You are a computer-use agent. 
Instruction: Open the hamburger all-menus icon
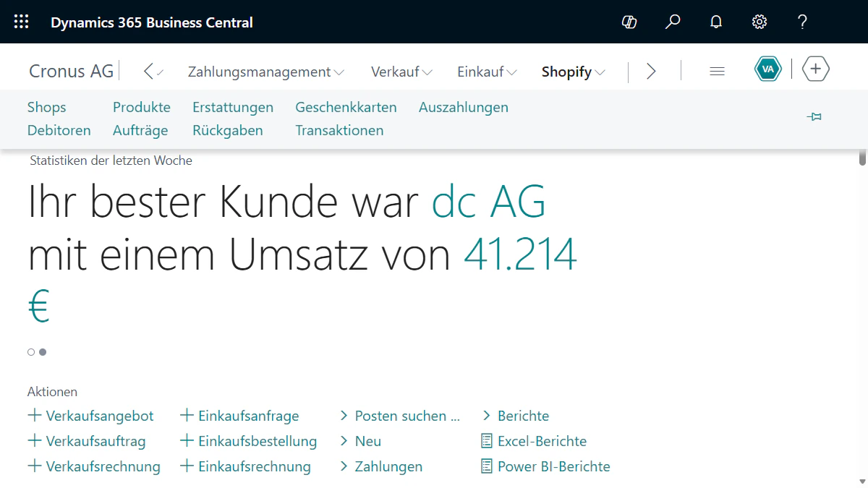pos(717,71)
